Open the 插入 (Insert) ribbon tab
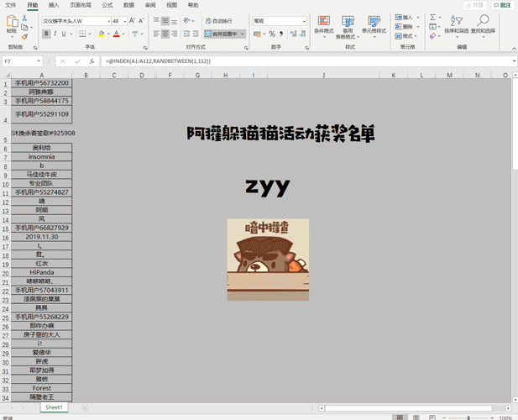The width and height of the screenshot is (518, 420). 54,5
